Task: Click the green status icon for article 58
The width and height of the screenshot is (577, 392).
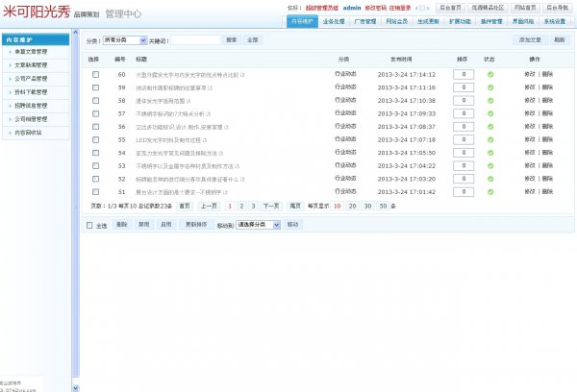Action: 490,101
